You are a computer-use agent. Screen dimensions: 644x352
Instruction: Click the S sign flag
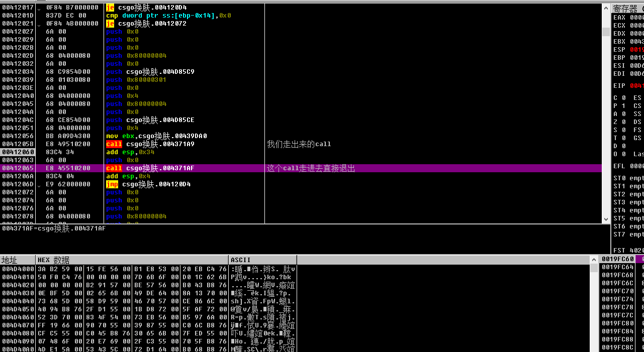tap(619, 130)
